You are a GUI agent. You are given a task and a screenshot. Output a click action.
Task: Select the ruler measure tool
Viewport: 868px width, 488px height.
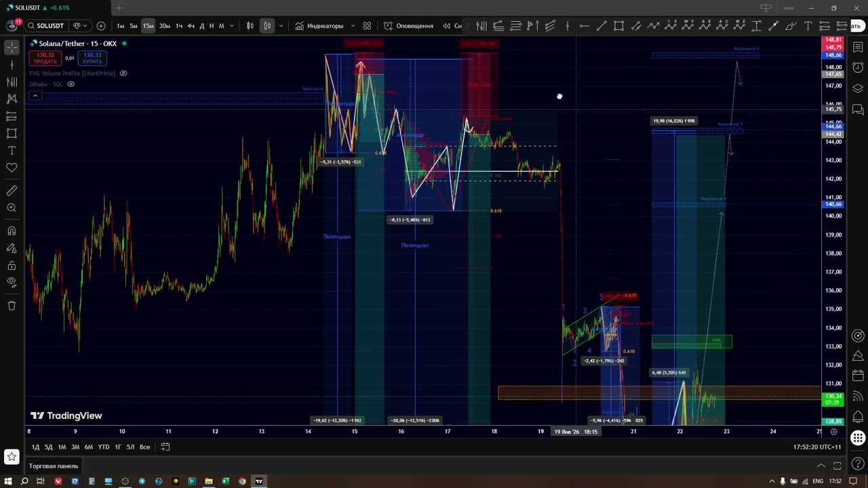click(12, 190)
